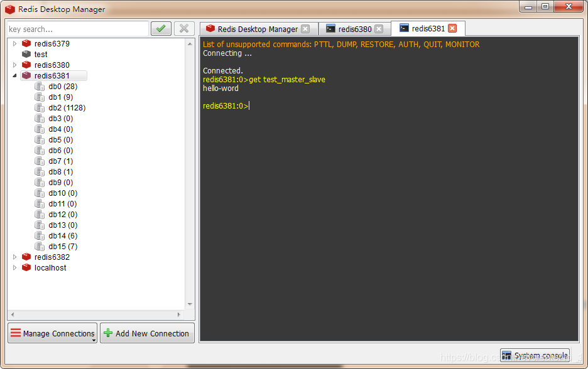
Task: Select db5 (0) in tree
Action: click(x=61, y=140)
